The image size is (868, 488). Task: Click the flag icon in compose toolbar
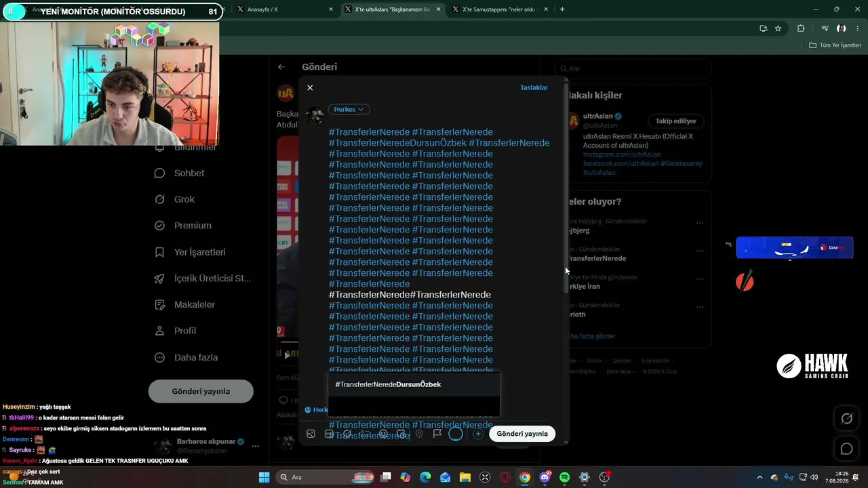click(437, 434)
